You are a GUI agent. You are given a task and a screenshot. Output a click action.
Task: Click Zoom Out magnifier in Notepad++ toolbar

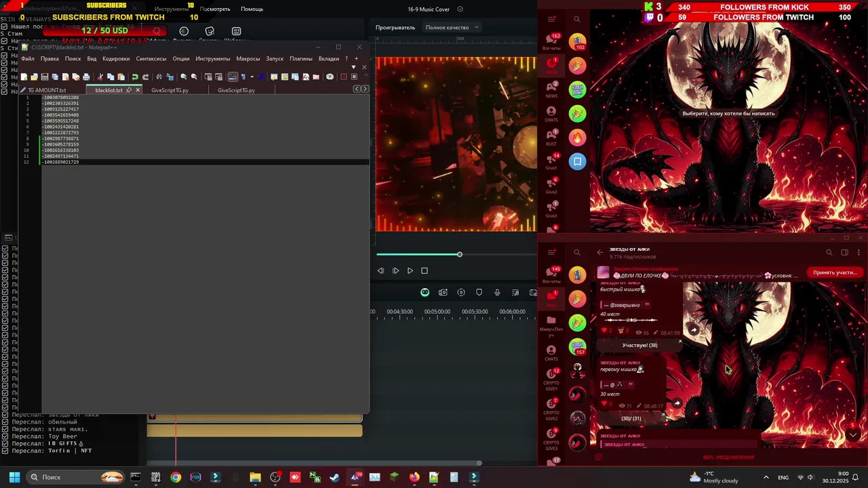click(194, 77)
